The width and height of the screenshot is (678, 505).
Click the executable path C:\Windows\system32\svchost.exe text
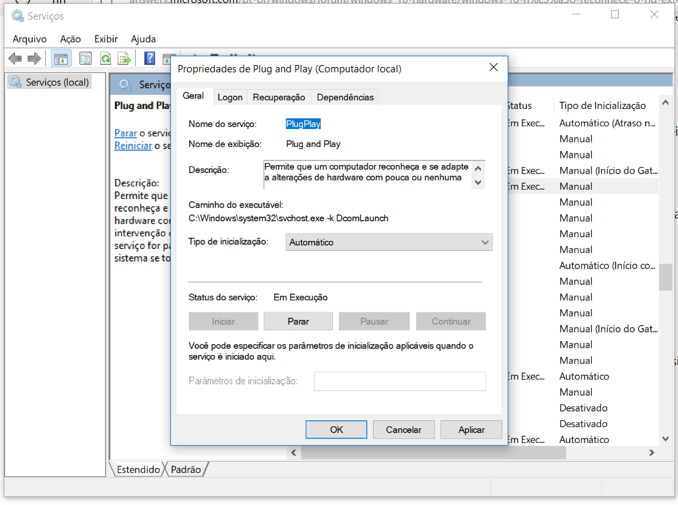tap(288, 218)
